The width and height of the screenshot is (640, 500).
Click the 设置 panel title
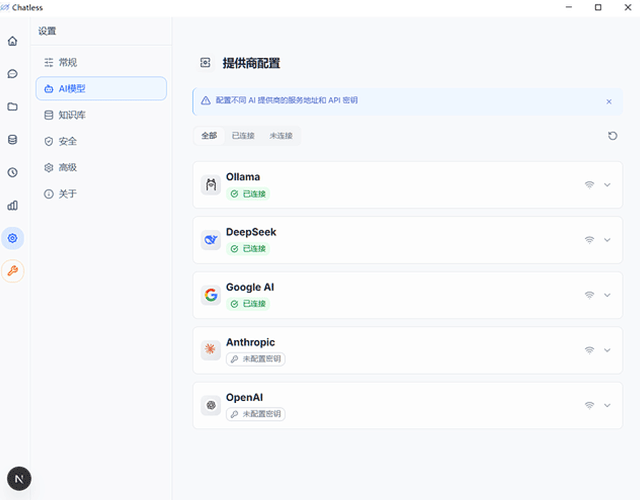47,31
